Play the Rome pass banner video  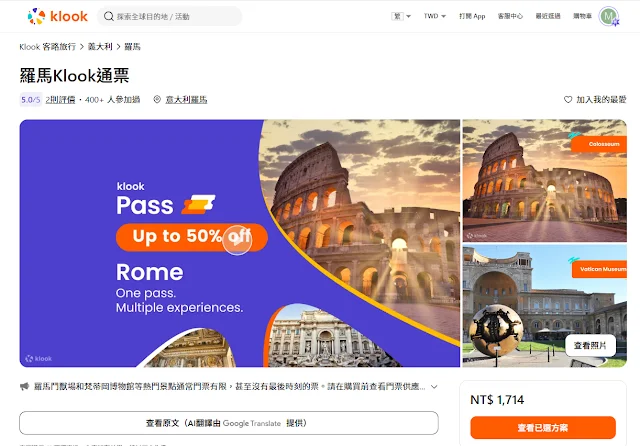[x=237, y=240]
